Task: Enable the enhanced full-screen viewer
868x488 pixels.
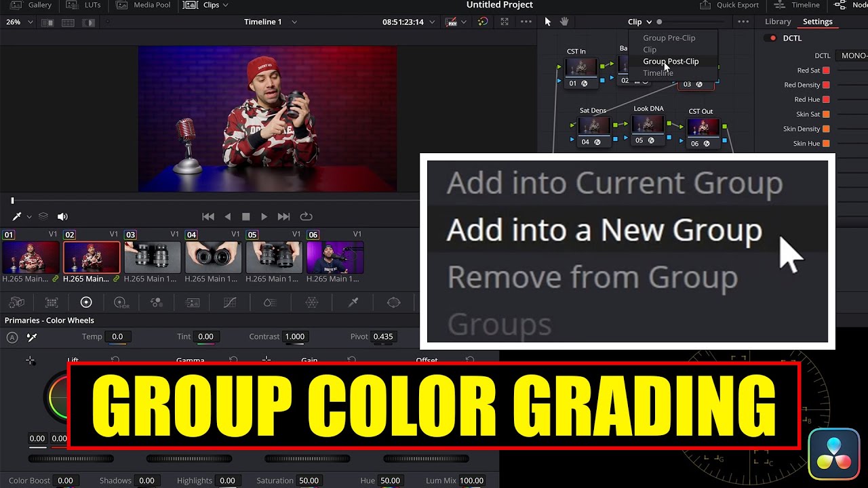Action: pos(504,22)
